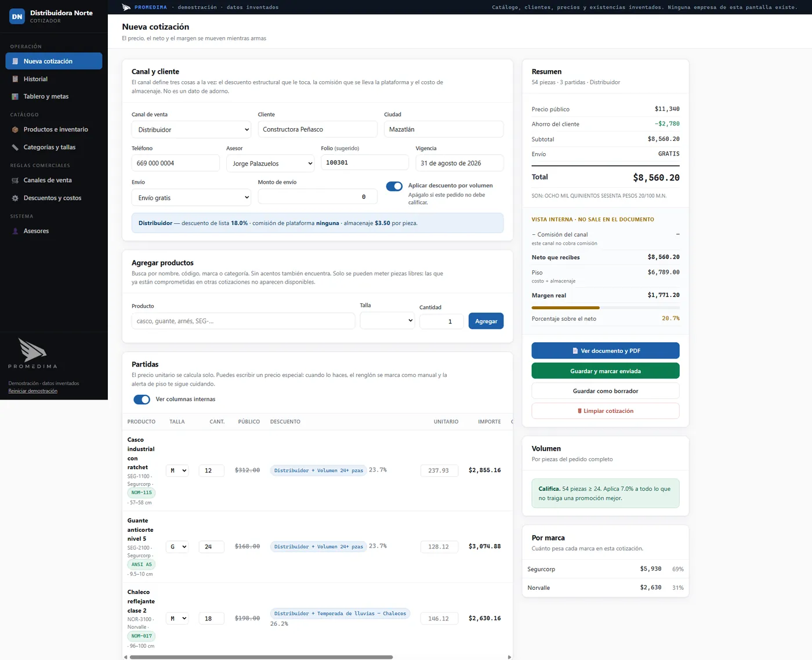Viewport: 812px width, 660px height.
Task: Click the Productos e inventario box icon
Action: pos(15,129)
